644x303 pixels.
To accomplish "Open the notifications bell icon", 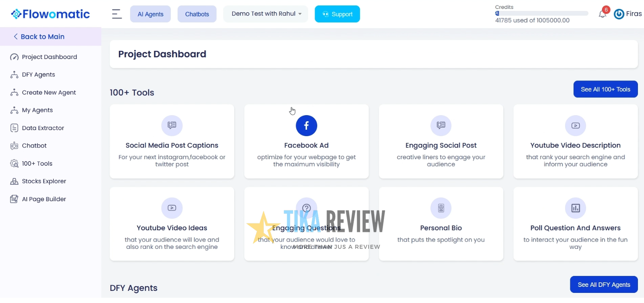I will [x=602, y=14].
